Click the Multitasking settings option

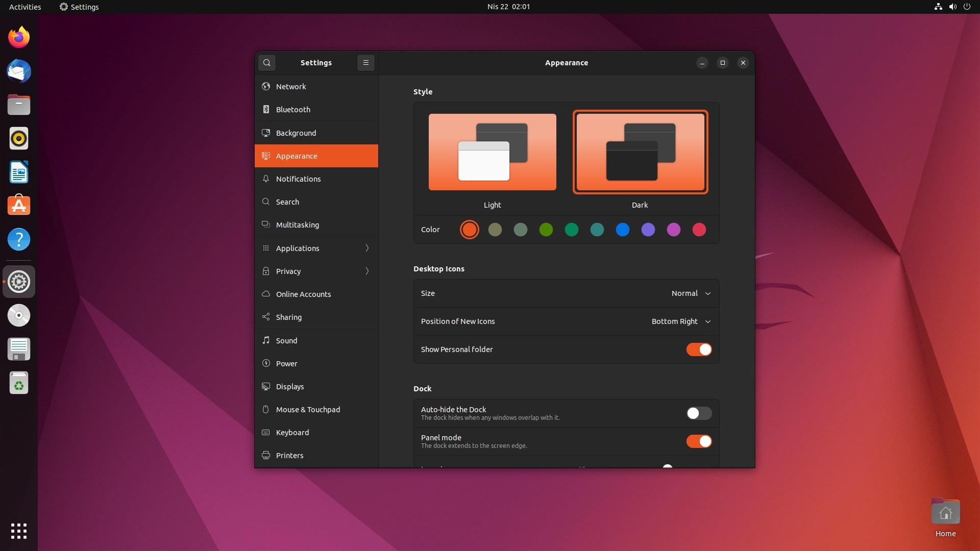[x=298, y=224]
